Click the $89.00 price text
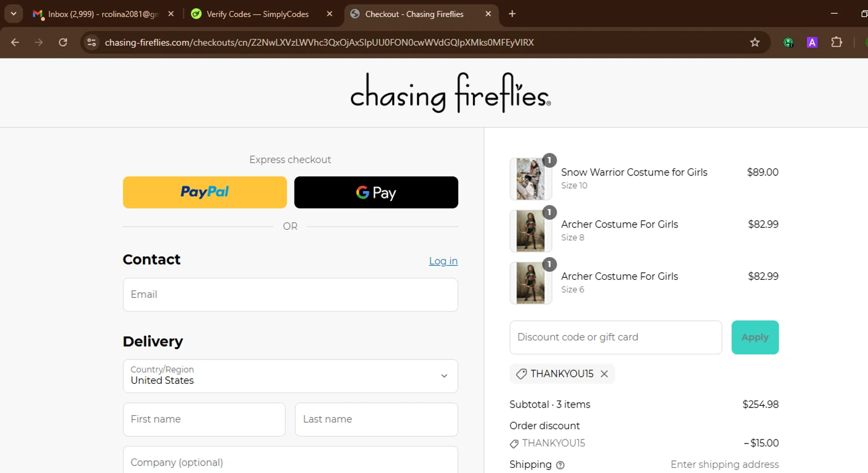868x473 pixels. (x=763, y=172)
